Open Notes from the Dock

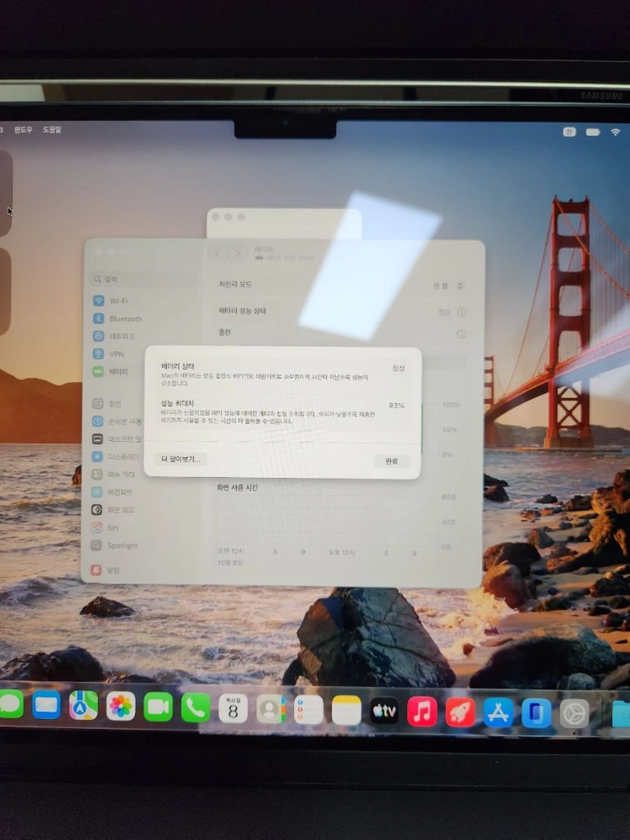click(346, 711)
